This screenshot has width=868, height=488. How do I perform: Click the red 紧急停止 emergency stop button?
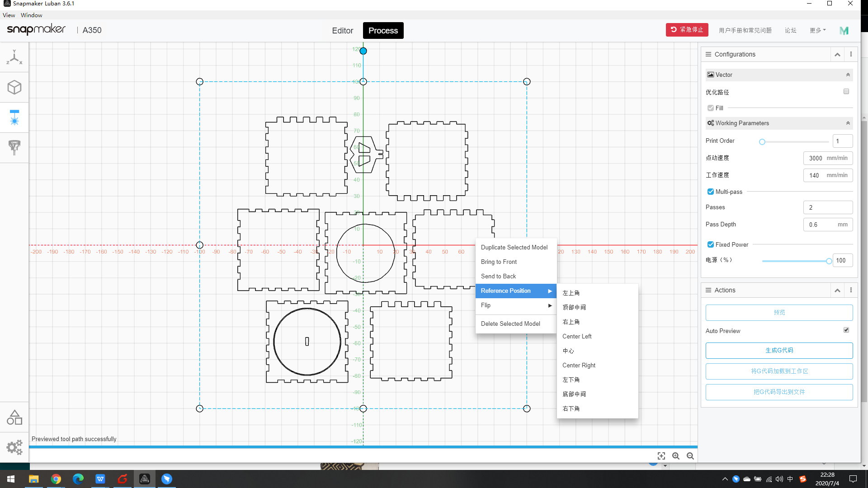[687, 30]
